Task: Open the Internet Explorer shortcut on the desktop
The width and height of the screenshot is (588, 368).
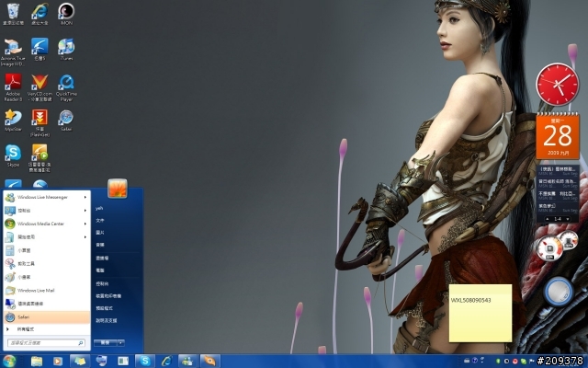Action: (40, 14)
